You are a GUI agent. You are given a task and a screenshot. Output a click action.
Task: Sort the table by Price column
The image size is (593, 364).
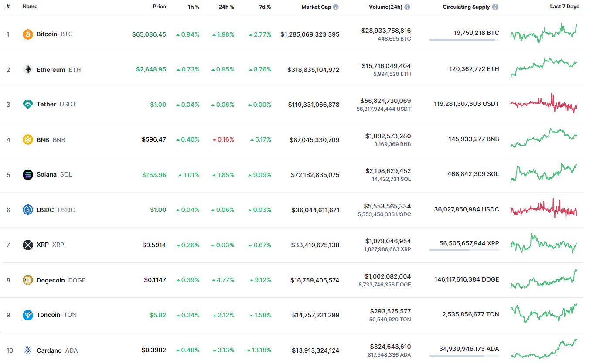click(159, 7)
